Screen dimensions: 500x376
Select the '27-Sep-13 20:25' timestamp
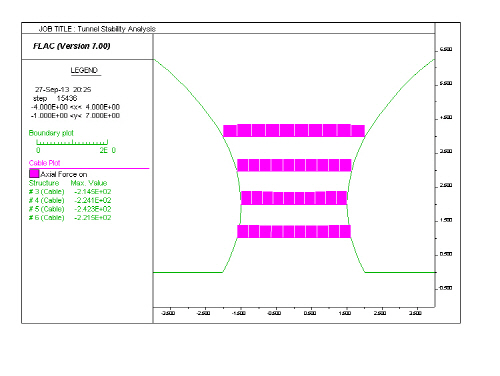tap(63, 89)
